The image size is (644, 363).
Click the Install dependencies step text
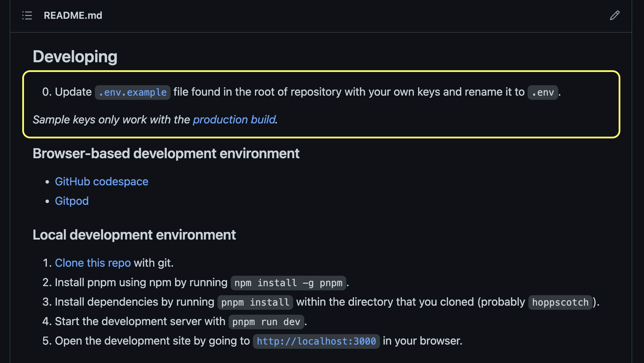pos(134,302)
